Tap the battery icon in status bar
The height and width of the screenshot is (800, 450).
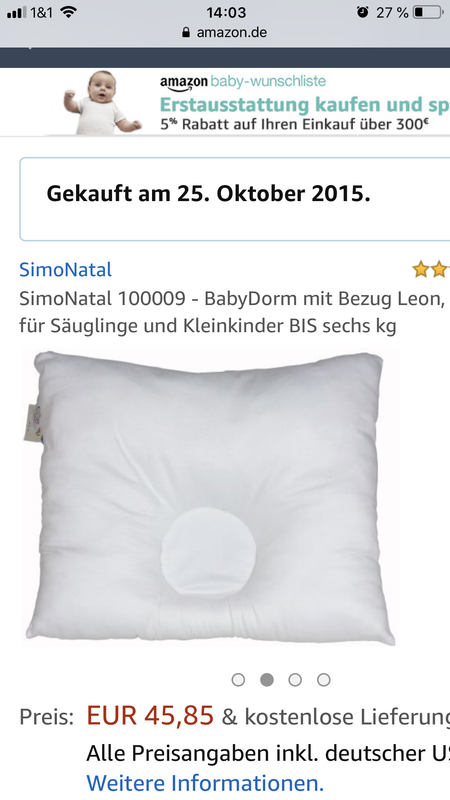(428, 12)
